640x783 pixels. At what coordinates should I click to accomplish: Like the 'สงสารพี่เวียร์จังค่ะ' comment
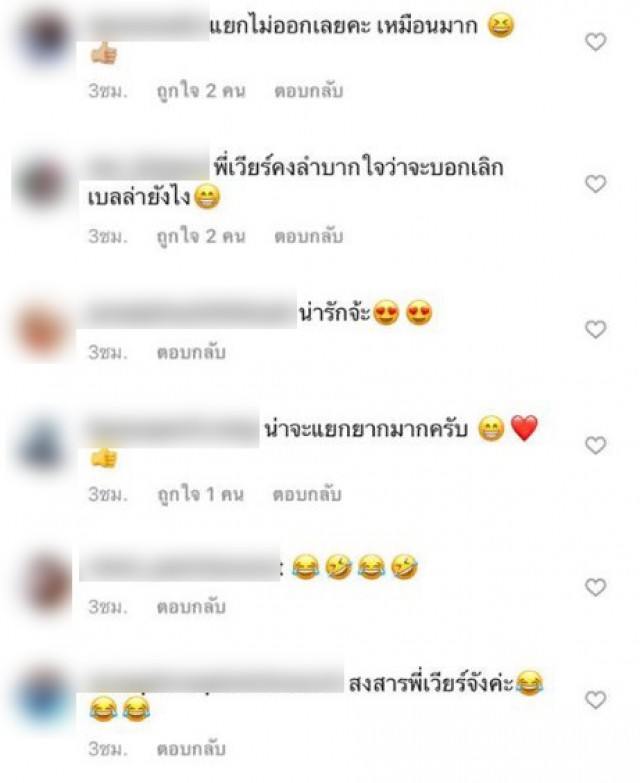[595, 701]
